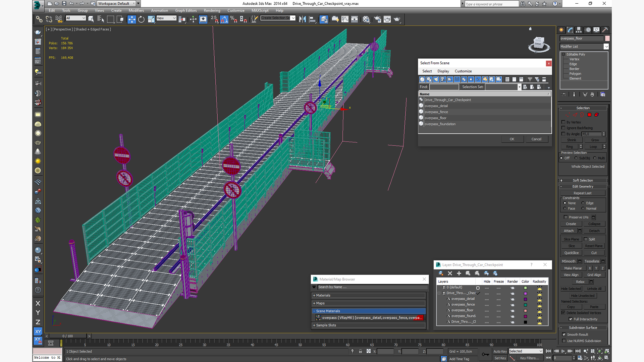
Task: Switch to the Motion command panel tab
Action: tap(588, 30)
